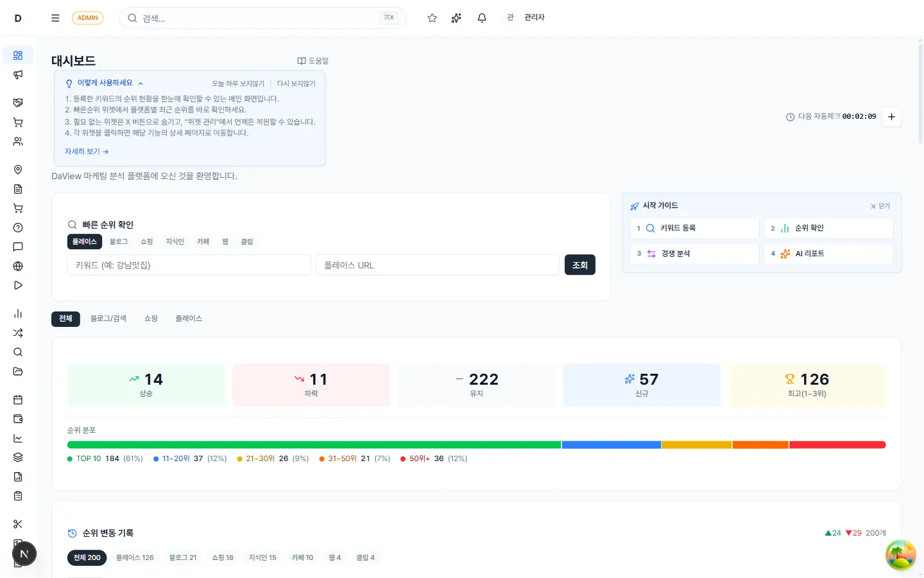The width and height of the screenshot is (924, 578).
Task: Open the dashboard icon in the sidebar
Action: pyautogui.click(x=18, y=55)
